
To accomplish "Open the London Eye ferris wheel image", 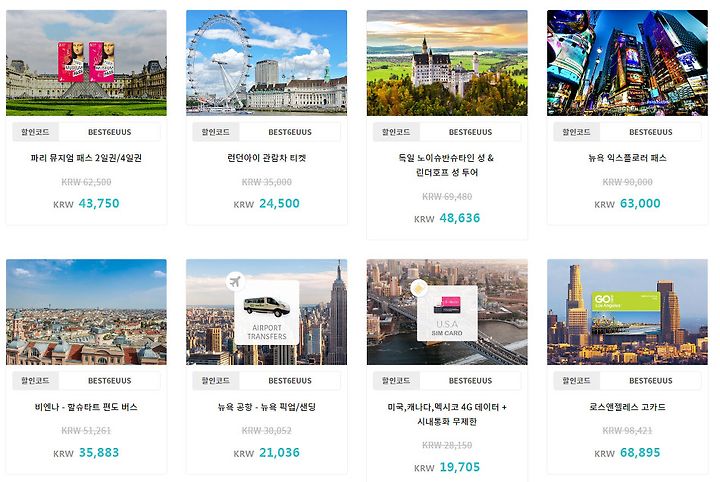I will tap(266, 63).
